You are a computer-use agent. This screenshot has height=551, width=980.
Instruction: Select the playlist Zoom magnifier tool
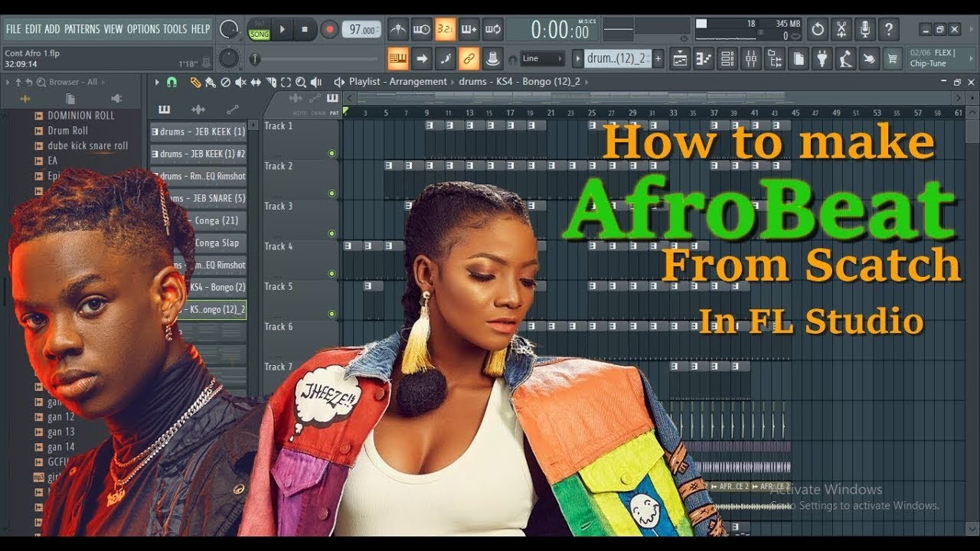[x=301, y=82]
